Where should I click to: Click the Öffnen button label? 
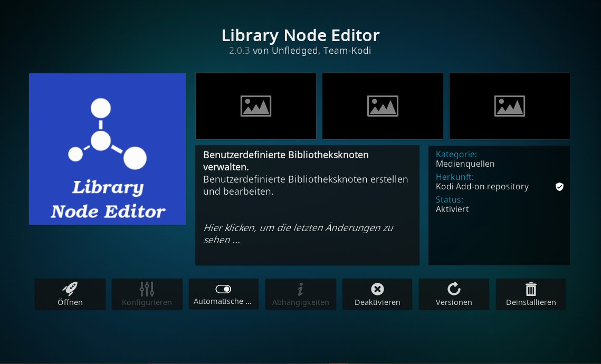click(x=70, y=302)
